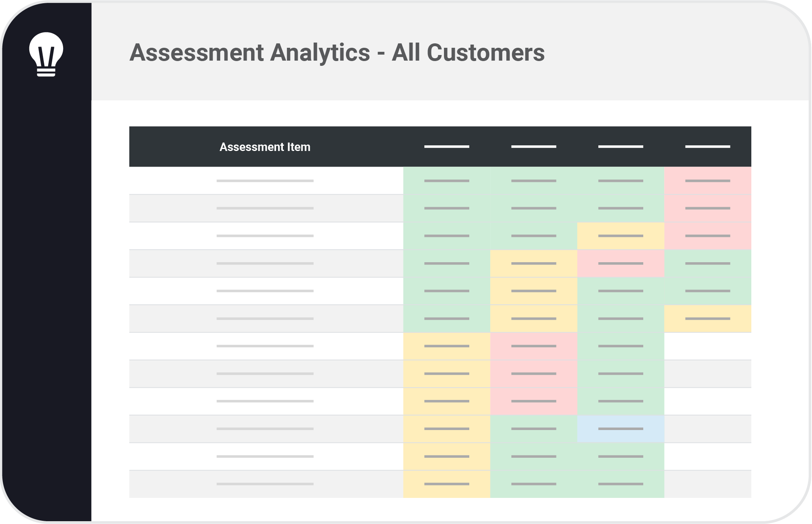The height and width of the screenshot is (524, 812).
Task: Select the yellow cell in the last column
Action: tap(708, 318)
